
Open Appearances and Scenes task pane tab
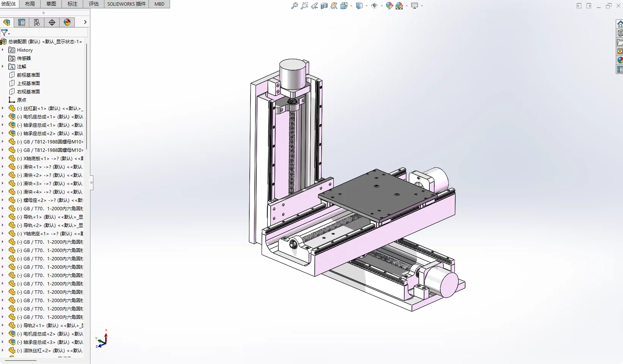(x=620, y=60)
